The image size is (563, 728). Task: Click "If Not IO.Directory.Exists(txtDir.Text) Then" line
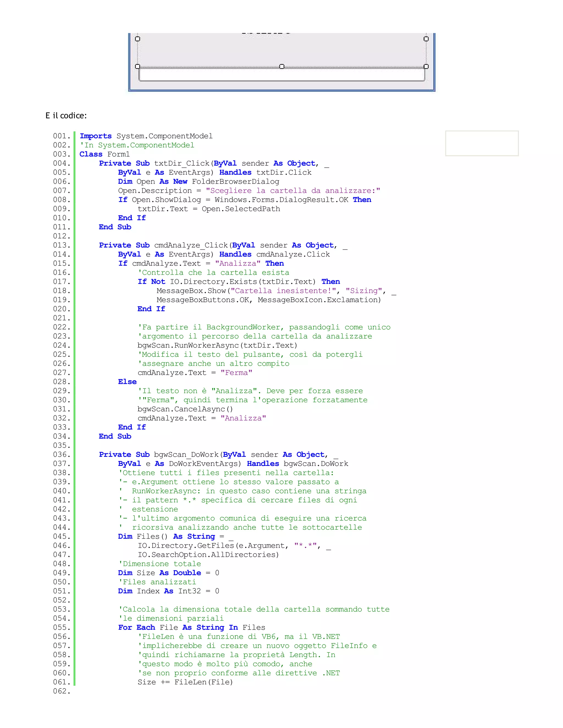tap(239, 282)
